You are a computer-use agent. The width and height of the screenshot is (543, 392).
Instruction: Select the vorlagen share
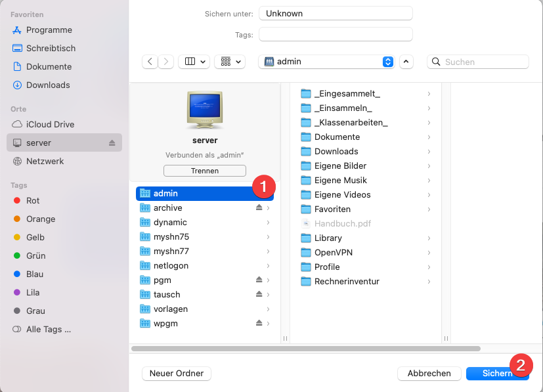(205, 309)
